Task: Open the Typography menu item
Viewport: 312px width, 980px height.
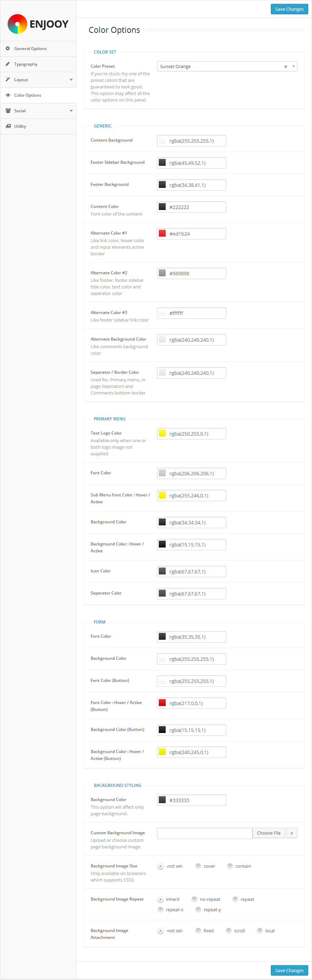Action: (x=26, y=64)
